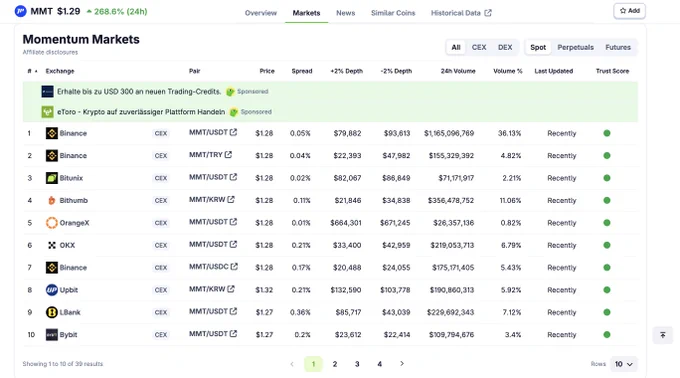This screenshot has width=680, height=378.
Task: Click the OrangeX exchange logo
Action: point(52,223)
